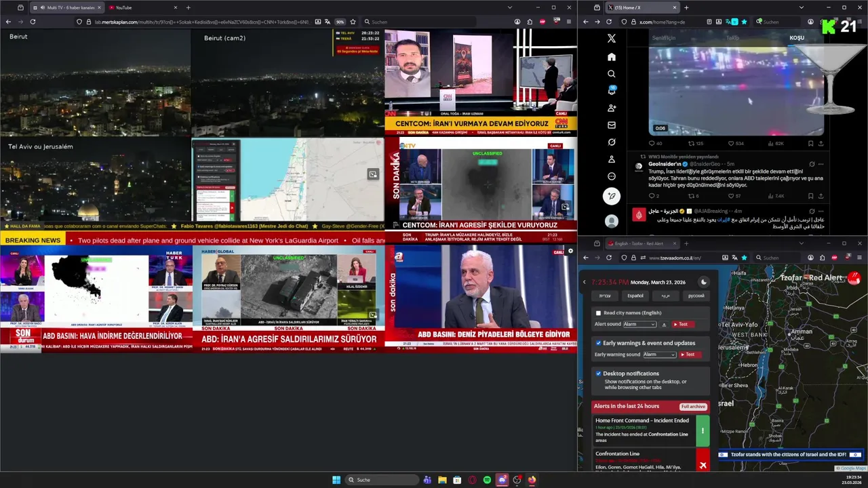Open Grok icon in X sidebar
Image resolution: width=868 pixels, height=488 pixels.
point(611,142)
